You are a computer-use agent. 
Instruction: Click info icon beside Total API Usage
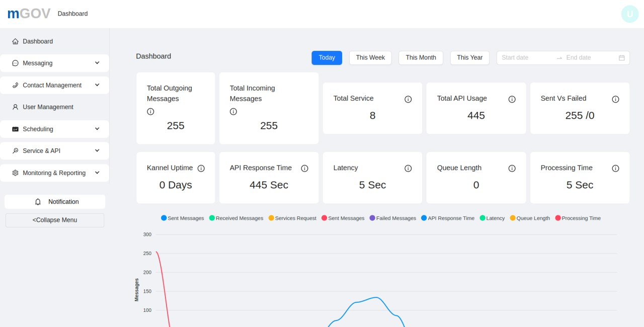pyautogui.click(x=512, y=99)
